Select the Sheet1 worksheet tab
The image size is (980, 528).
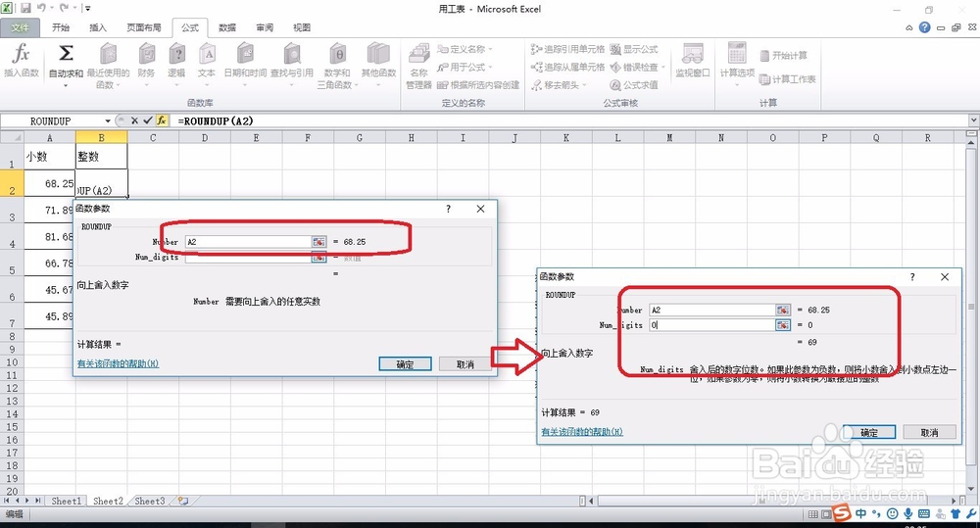[x=66, y=502]
